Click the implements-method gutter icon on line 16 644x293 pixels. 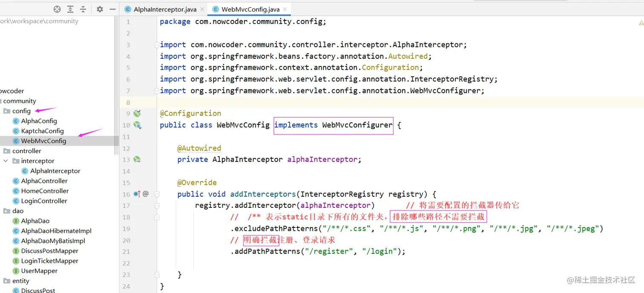tap(137, 194)
